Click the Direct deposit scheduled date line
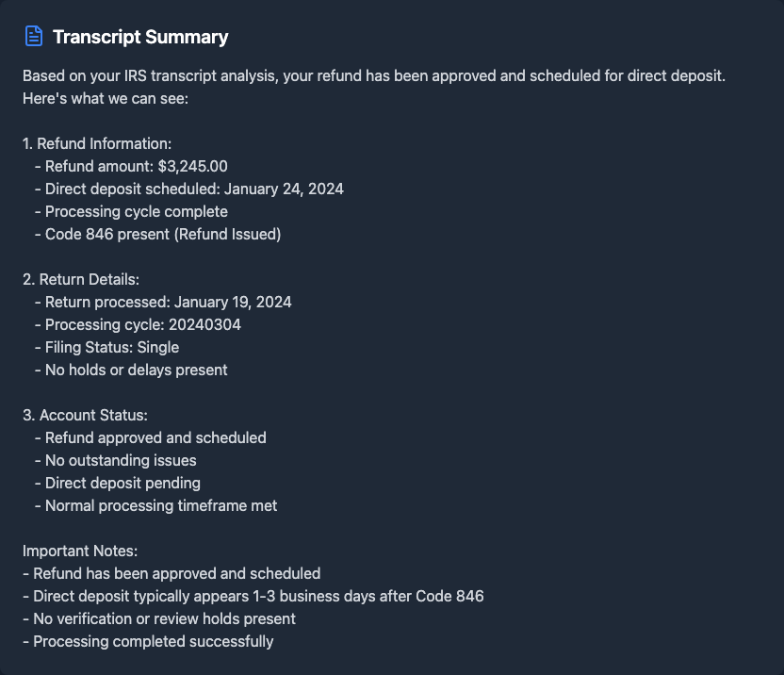The image size is (784, 675). tap(194, 189)
